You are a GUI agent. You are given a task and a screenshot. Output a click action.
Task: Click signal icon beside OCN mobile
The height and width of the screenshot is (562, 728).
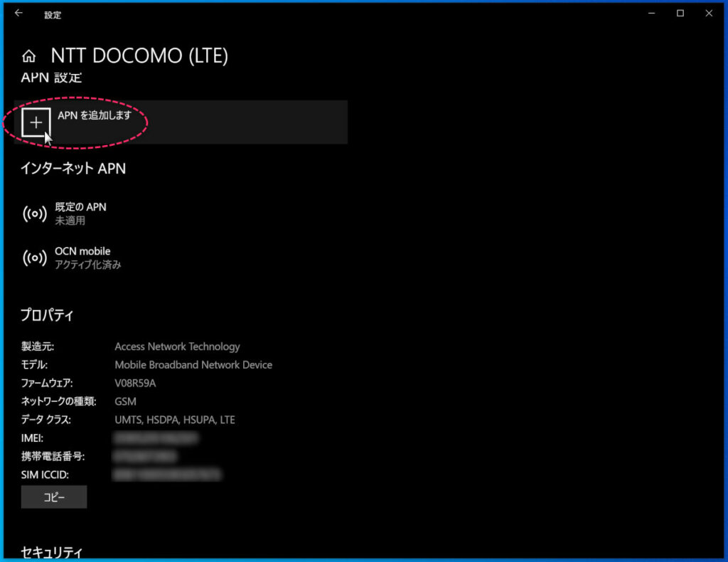point(35,258)
